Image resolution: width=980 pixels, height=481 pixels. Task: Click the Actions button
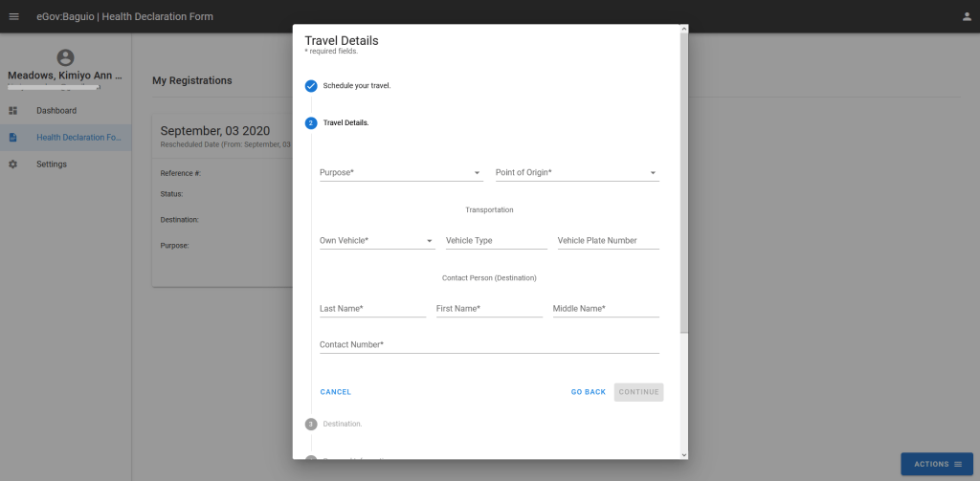point(937,464)
